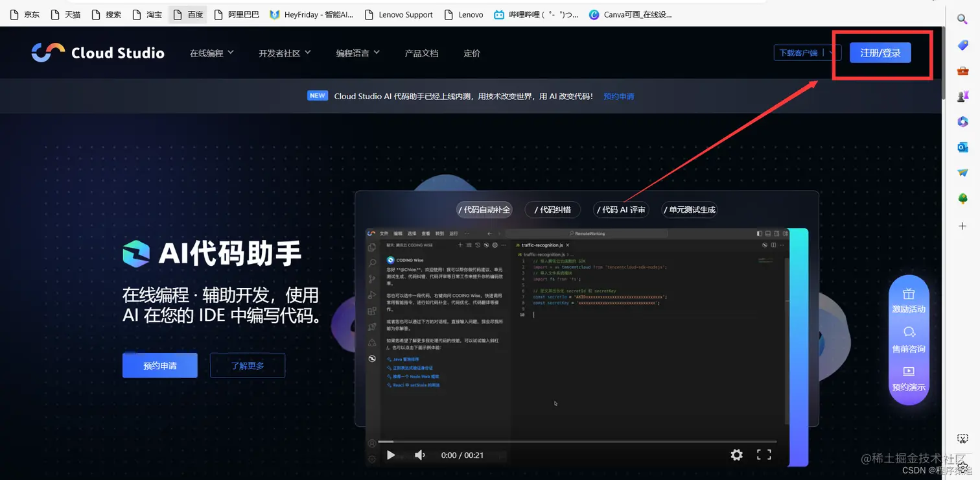980x480 pixels.
Task: Switch the video to fullscreen
Action: 764,455
